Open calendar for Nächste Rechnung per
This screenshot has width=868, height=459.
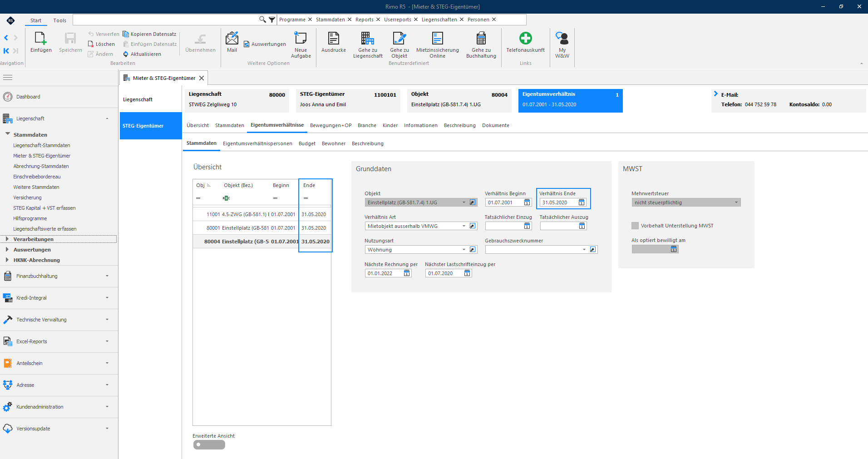coord(407,273)
